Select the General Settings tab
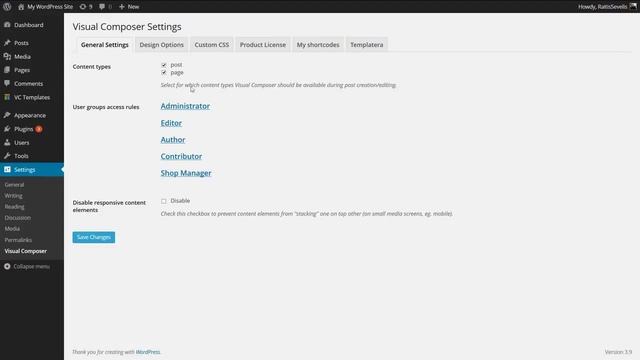The width and height of the screenshot is (640, 360). (104, 44)
